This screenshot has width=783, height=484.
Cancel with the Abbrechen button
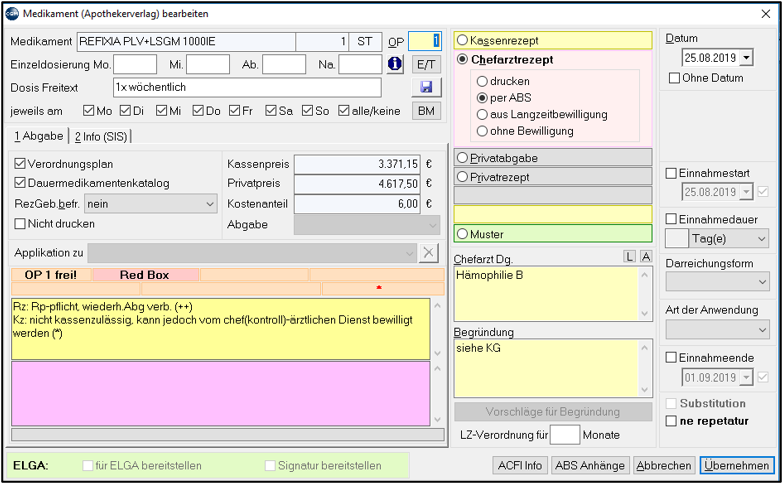point(664,466)
